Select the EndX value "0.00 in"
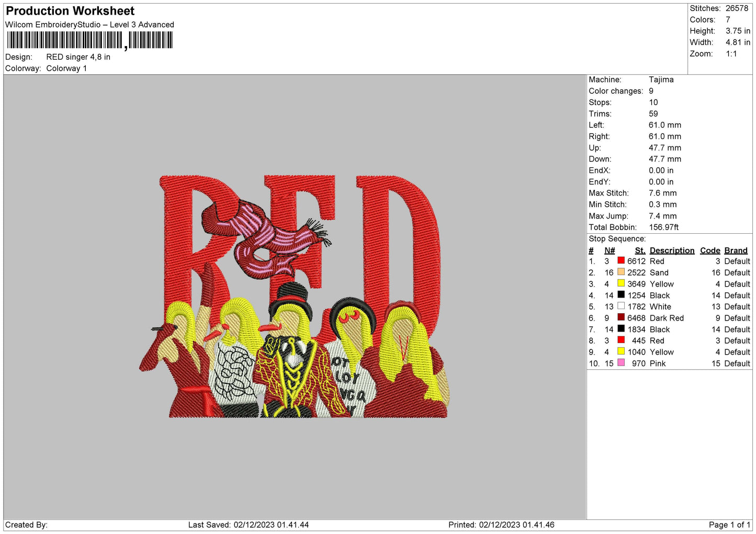756x534 pixels. click(661, 171)
